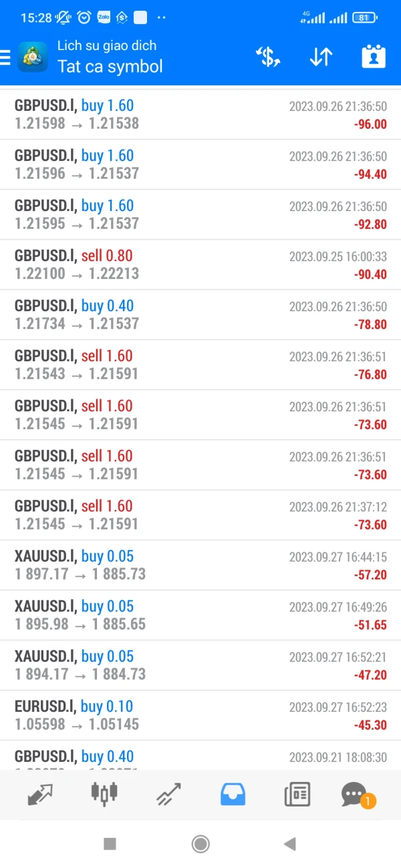Viewport: 401px width, 868px height.
Task: Select GBPUSD.l sell 0.80 trade row
Action: (200, 264)
